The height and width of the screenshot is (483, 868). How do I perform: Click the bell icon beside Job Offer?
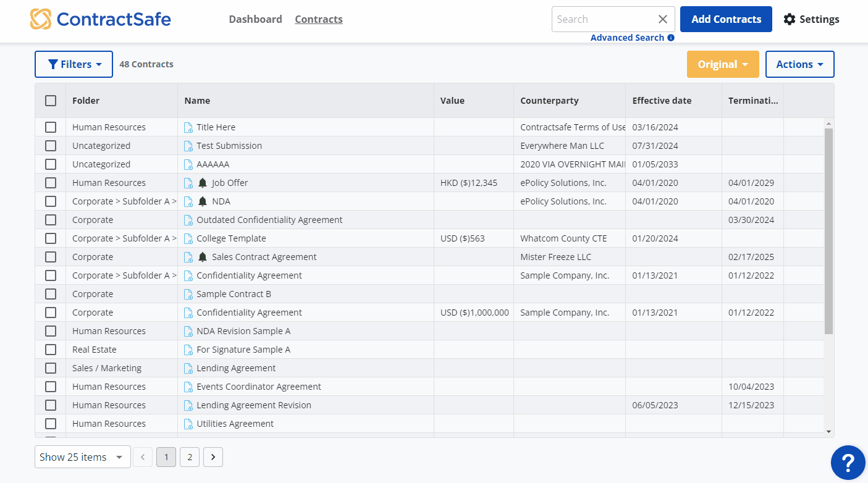203,183
